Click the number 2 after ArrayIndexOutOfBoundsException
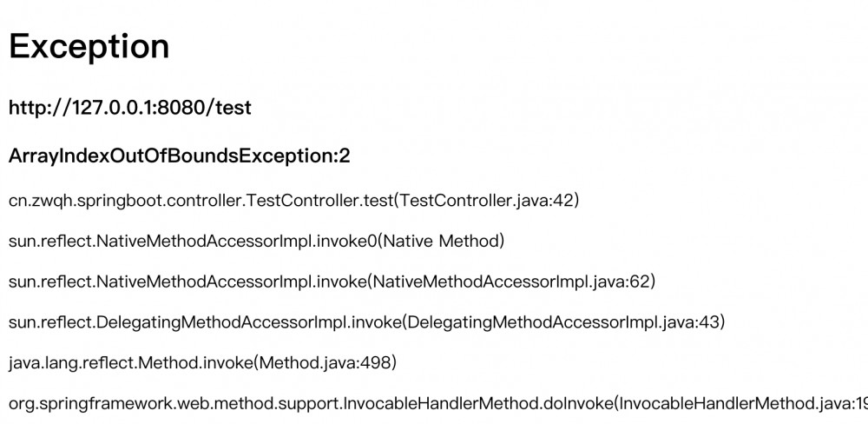This screenshot has height=424, width=868. click(345, 156)
